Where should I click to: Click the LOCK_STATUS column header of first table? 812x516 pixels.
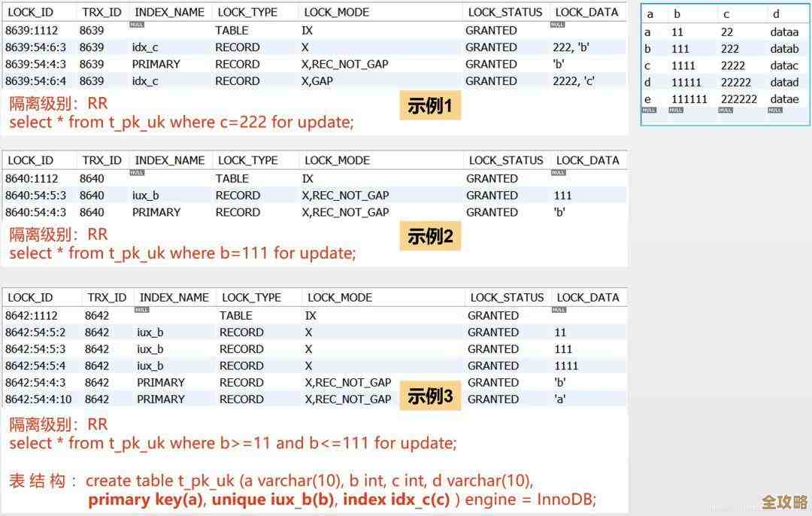point(504,11)
